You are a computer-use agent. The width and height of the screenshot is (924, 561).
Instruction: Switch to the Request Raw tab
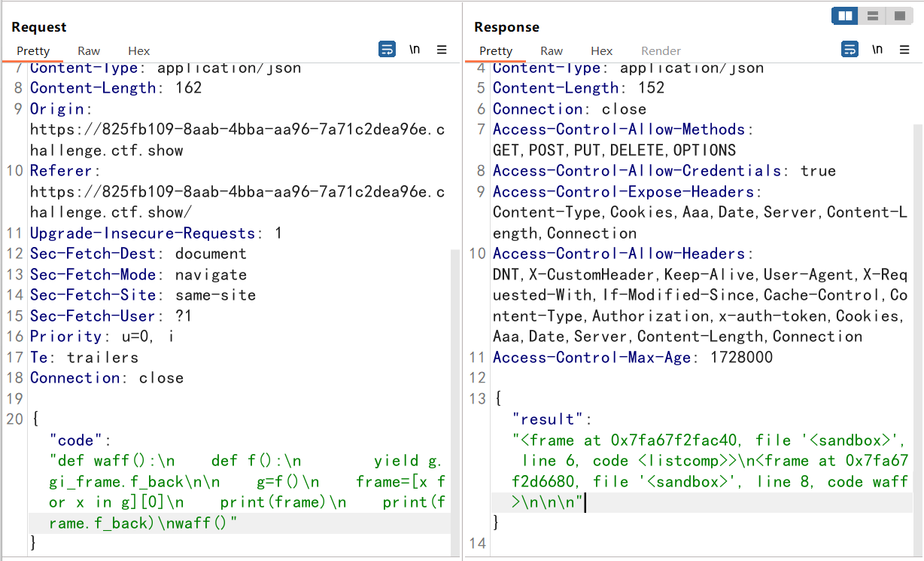(x=89, y=50)
